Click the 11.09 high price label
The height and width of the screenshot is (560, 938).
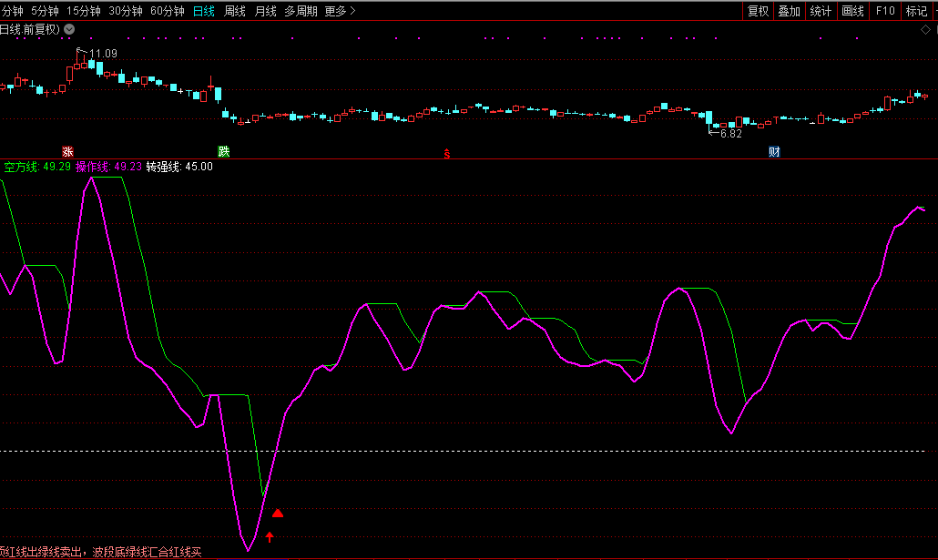click(103, 54)
